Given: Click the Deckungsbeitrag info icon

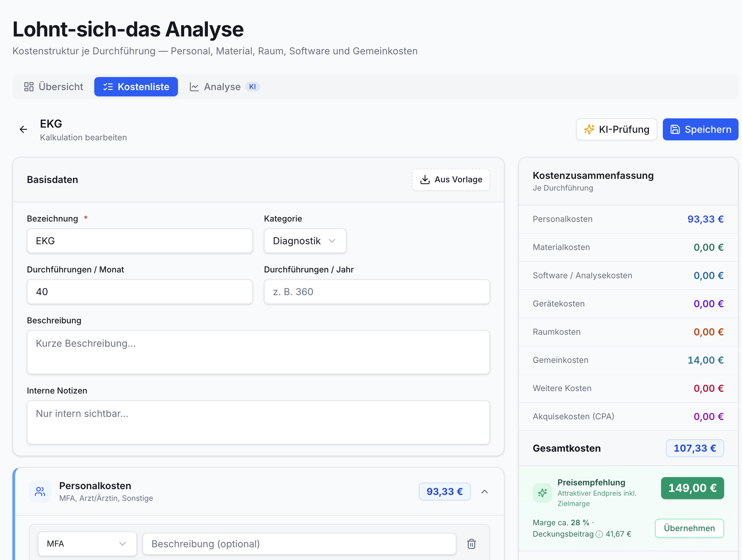Looking at the screenshot, I should tap(599, 534).
